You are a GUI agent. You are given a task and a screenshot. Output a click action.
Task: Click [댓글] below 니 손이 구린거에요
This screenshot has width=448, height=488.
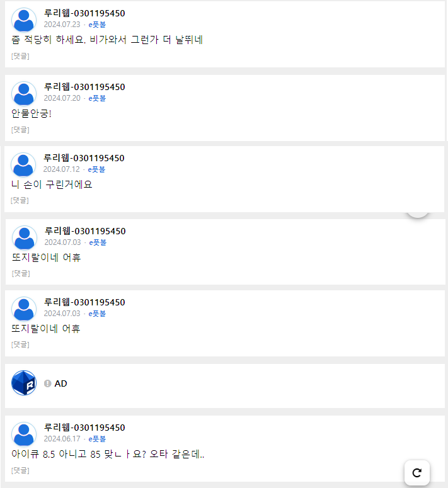coord(20,200)
